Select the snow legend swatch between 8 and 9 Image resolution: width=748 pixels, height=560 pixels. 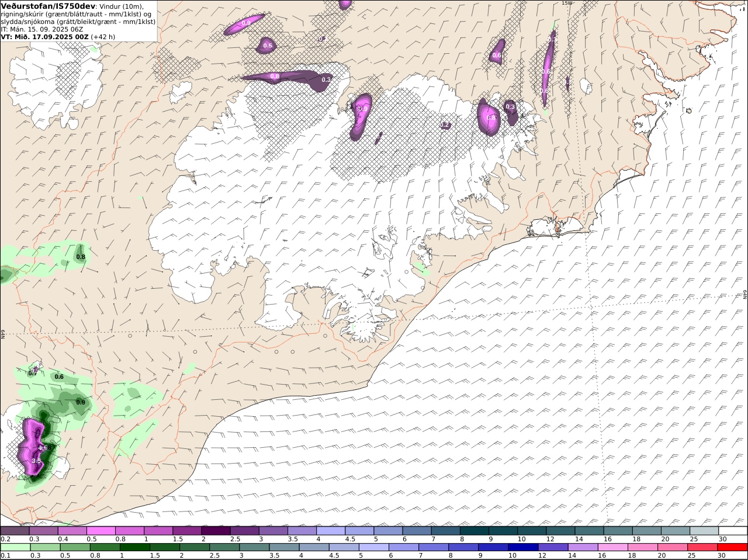click(475, 531)
